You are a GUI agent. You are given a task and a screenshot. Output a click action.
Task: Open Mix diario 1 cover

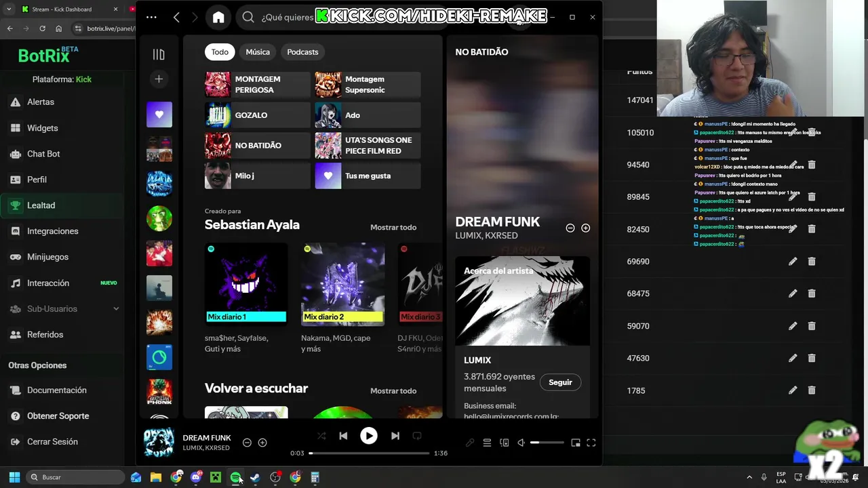point(246,283)
